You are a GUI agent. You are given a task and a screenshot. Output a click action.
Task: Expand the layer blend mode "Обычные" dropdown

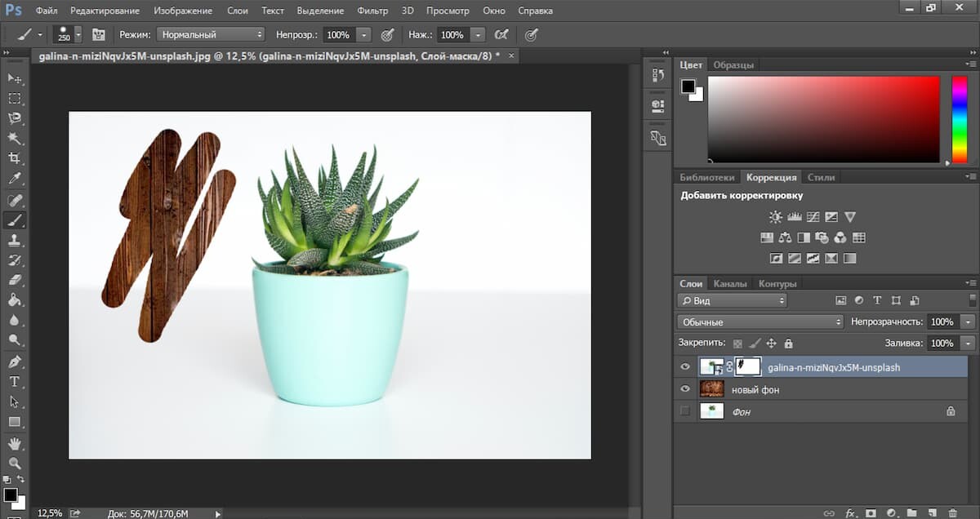(759, 322)
